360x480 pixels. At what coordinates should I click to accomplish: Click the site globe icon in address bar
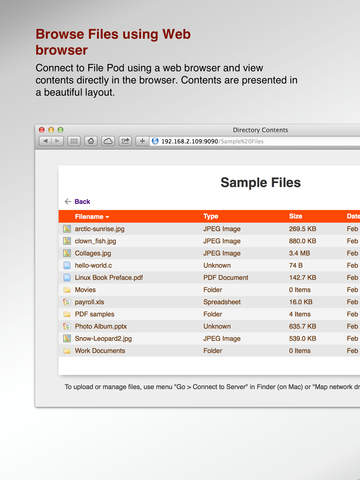click(155, 141)
